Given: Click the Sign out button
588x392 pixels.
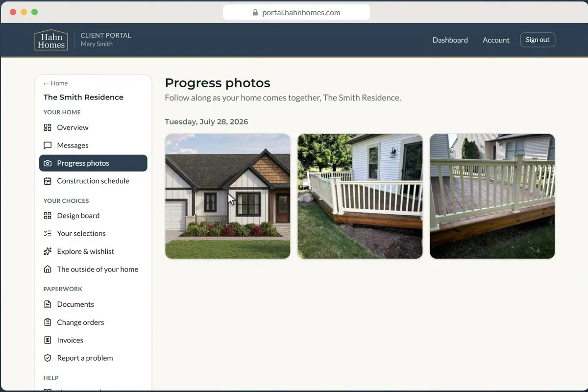Looking at the screenshot, I should tap(538, 40).
